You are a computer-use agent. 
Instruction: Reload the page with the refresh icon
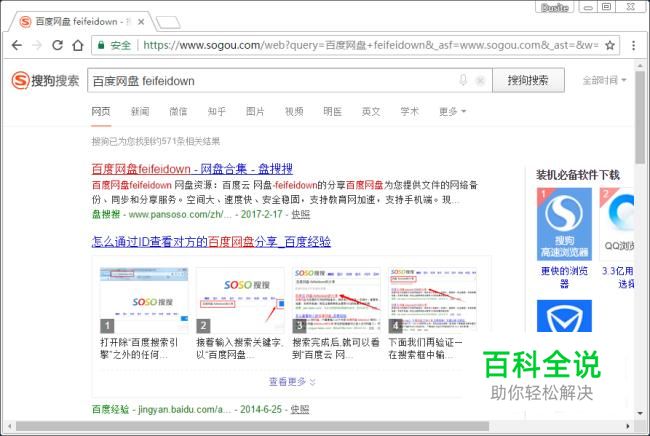coord(57,45)
